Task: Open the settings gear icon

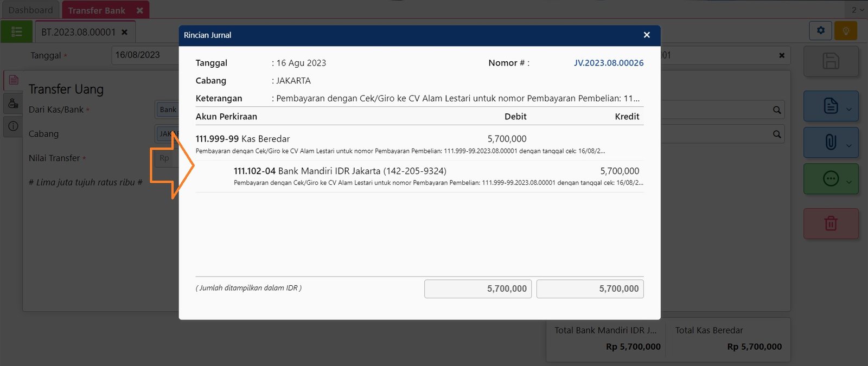Action: pos(820,31)
